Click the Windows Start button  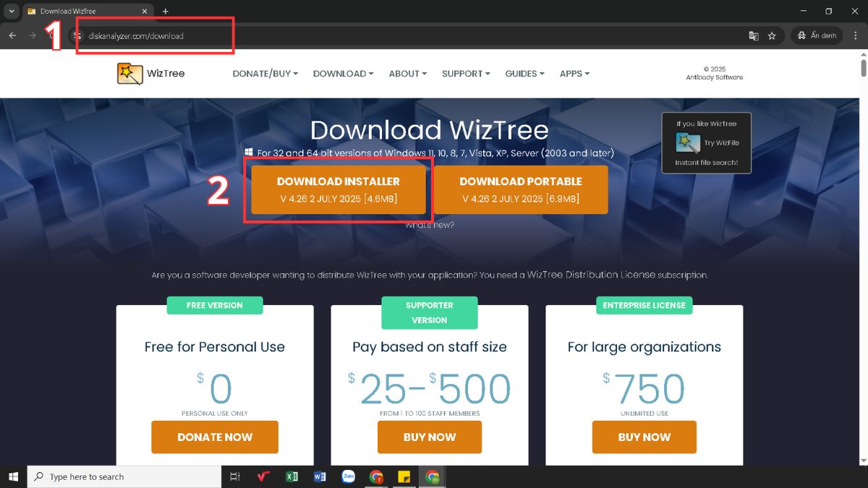click(x=13, y=476)
